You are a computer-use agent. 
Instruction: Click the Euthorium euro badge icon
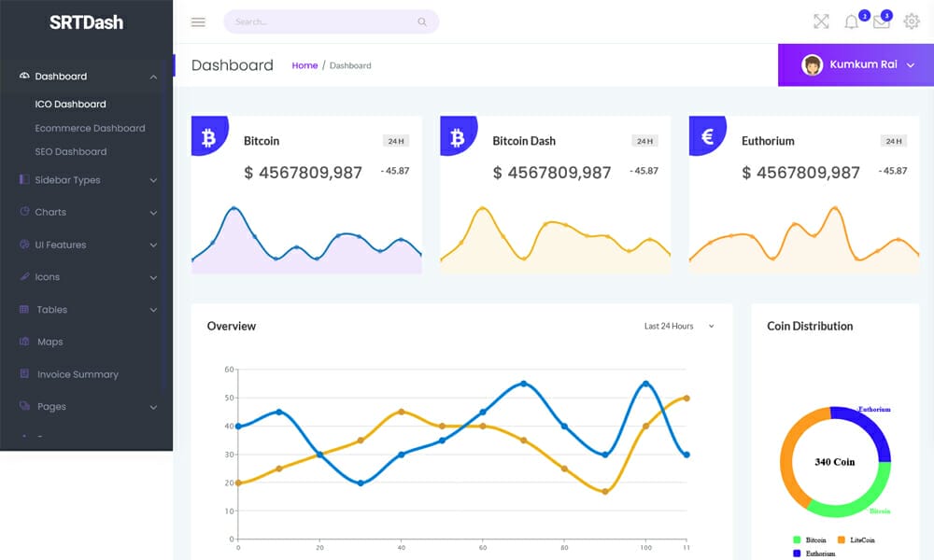706,135
